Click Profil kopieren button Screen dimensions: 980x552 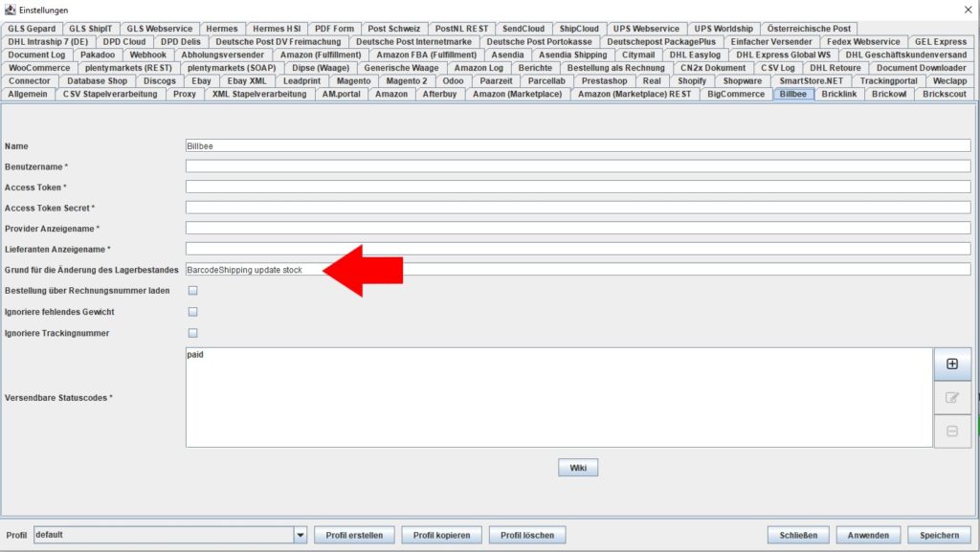(x=441, y=535)
